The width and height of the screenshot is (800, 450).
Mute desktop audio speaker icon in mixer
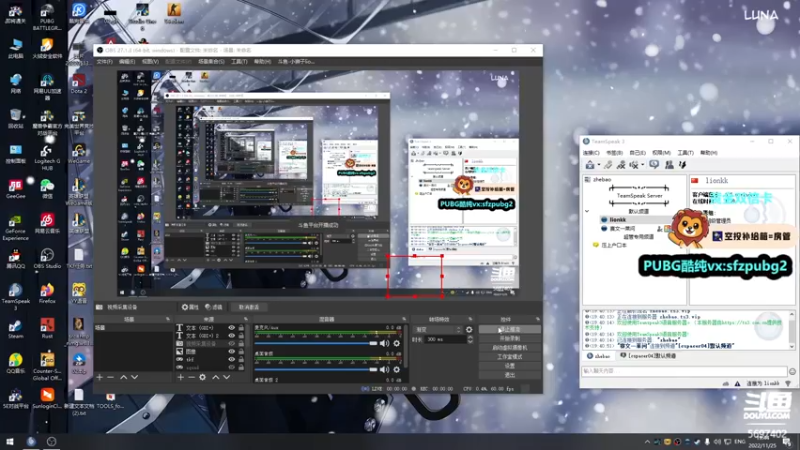384,369
